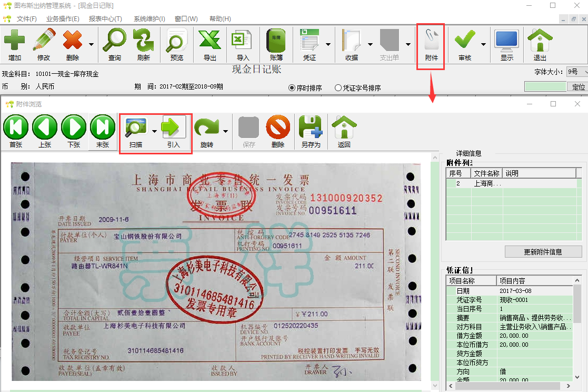588x392 pixels.
Task: Click the 增加 (Add) green plus icon
Action: pos(14,40)
